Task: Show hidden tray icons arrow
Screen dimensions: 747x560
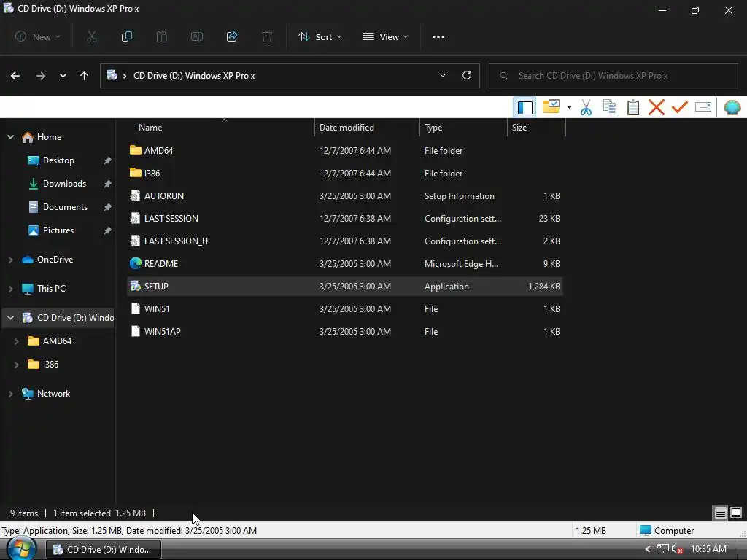Action: 648,549
